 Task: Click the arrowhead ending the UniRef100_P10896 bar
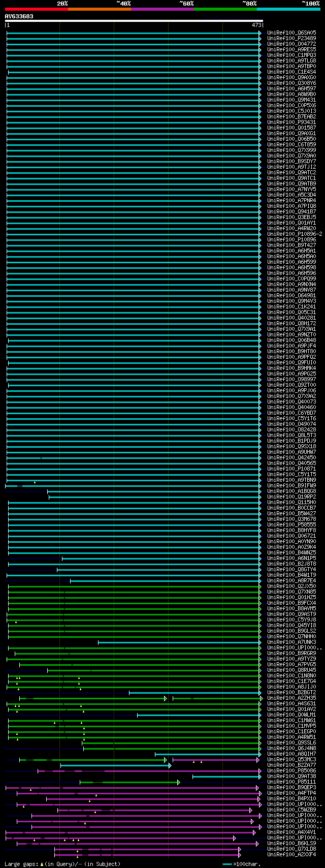pos(261,240)
